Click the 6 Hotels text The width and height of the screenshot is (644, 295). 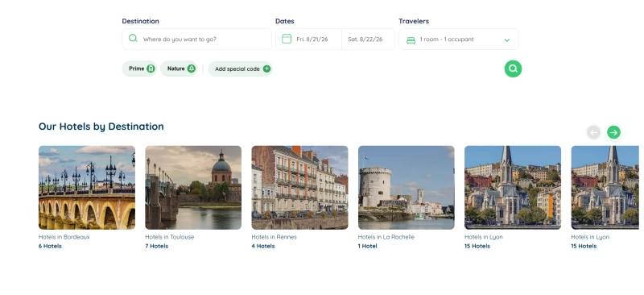point(50,246)
